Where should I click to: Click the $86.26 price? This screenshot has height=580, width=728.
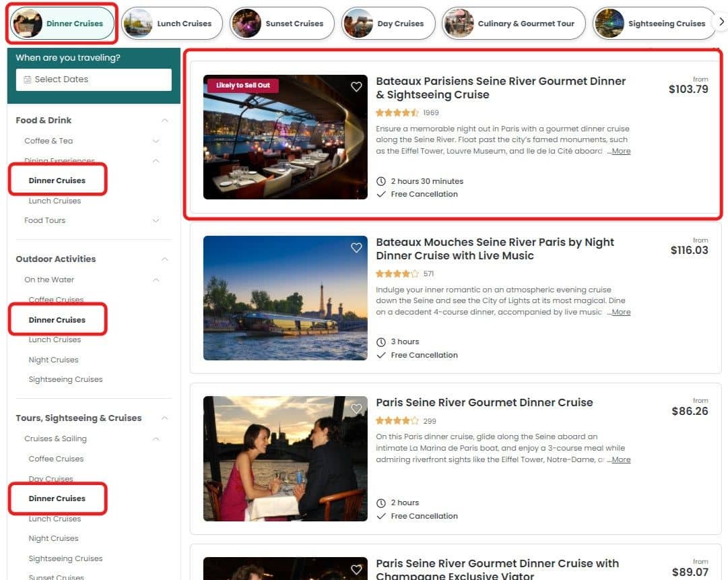(x=690, y=412)
